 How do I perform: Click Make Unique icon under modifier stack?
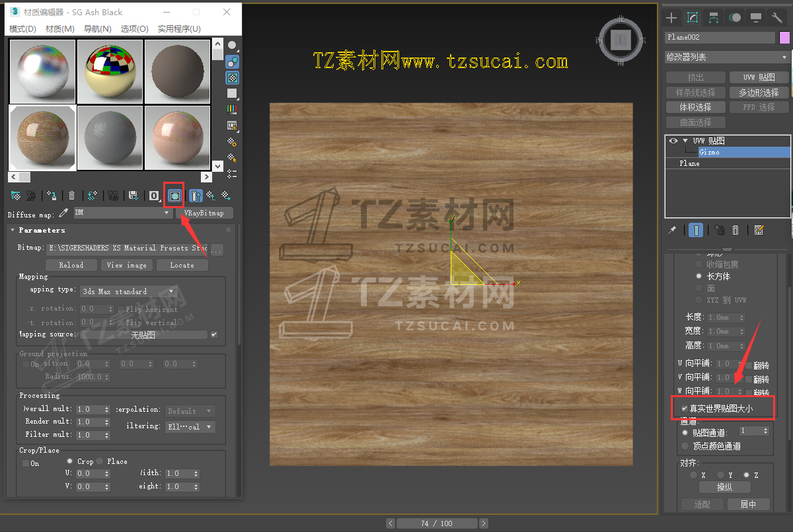coord(720,230)
